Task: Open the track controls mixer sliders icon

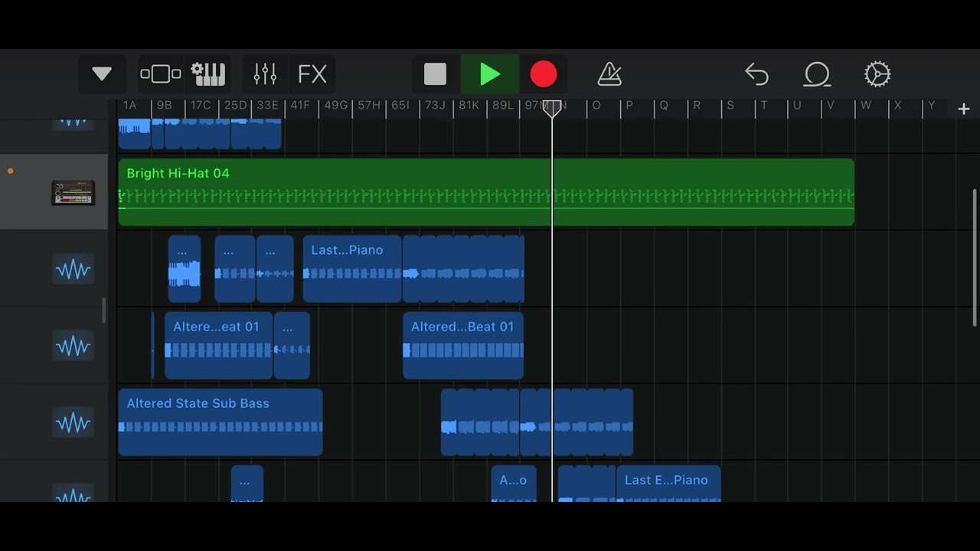Action: tap(265, 74)
